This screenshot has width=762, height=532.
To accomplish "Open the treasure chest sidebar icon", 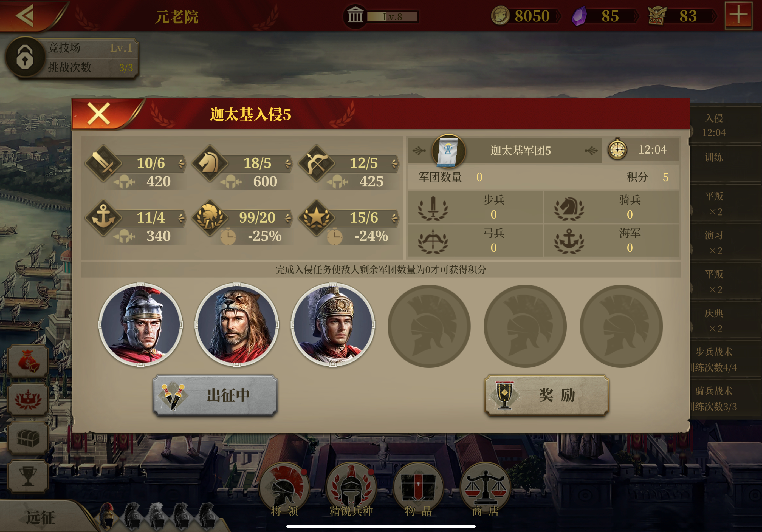I will pyautogui.click(x=28, y=438).
